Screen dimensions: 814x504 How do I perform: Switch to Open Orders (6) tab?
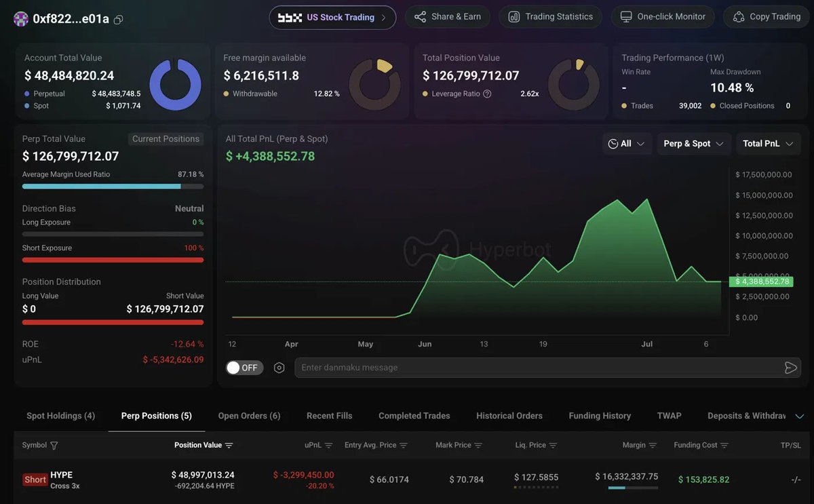(x=249, y=416)
